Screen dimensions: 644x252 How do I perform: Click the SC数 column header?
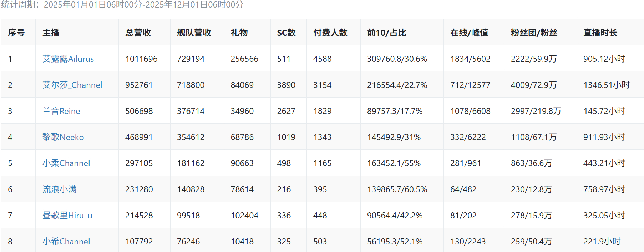click(x=286, y=33)
